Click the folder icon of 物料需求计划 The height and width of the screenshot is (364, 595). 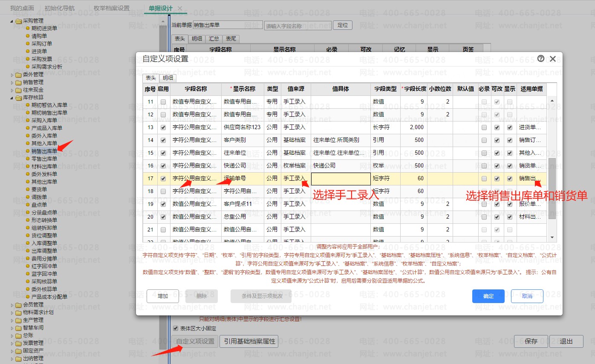tap(18, 312)
